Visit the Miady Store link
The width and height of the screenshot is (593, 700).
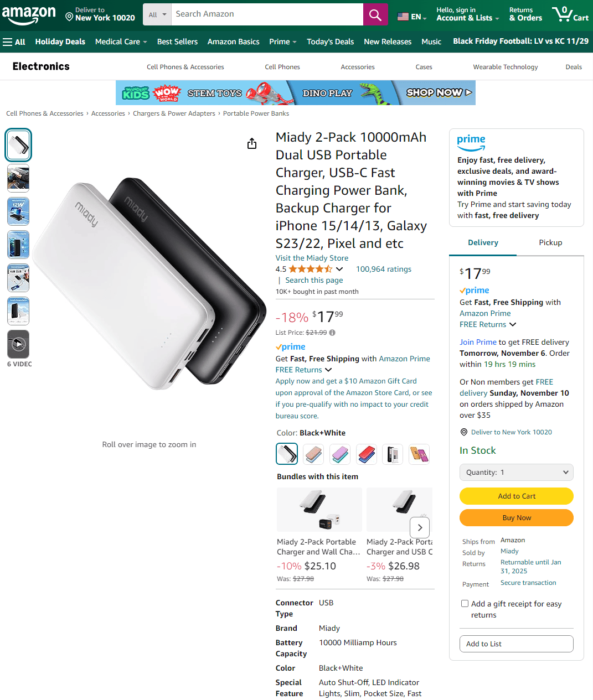pos(312,258)
